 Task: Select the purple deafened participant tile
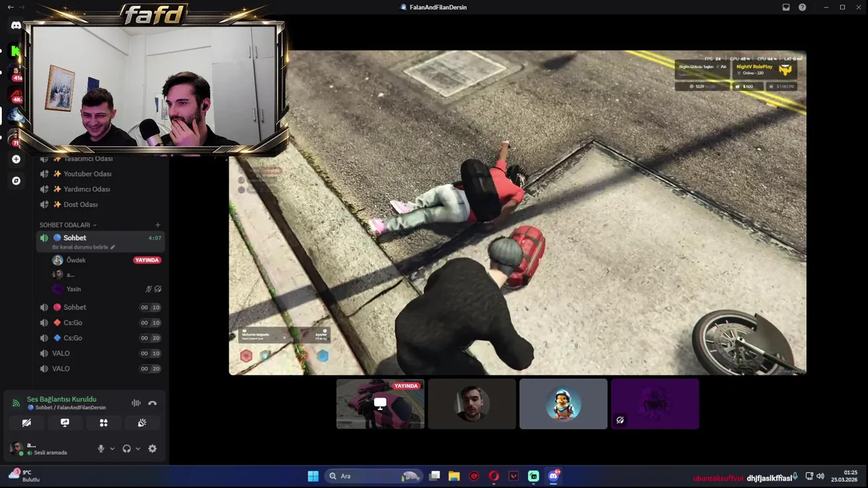(655, 404)
